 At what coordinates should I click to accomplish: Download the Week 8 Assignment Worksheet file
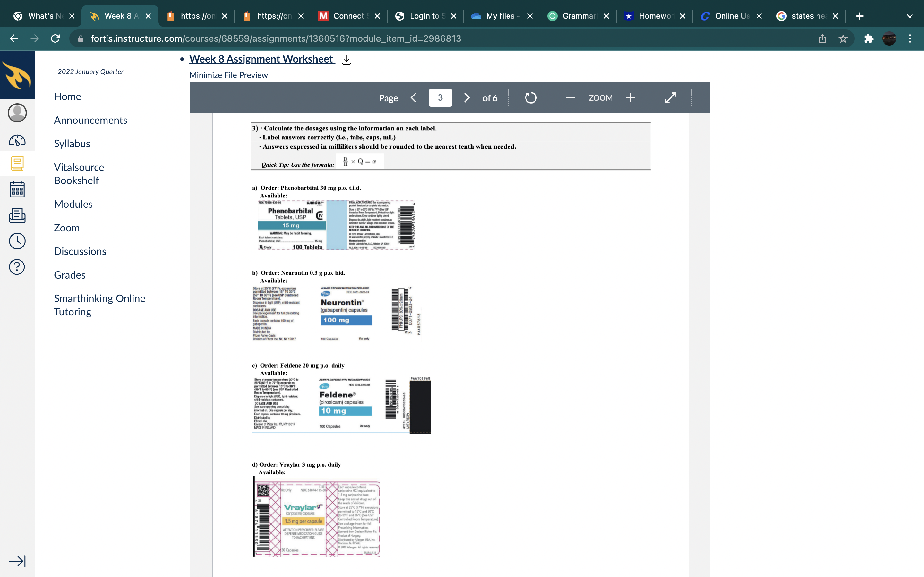coord(346,60)
